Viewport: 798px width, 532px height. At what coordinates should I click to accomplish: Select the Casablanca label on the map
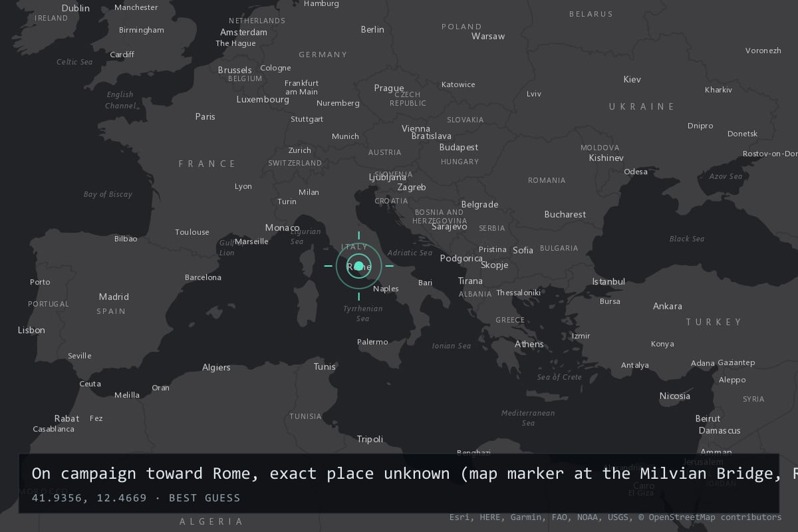pos(53,429)
